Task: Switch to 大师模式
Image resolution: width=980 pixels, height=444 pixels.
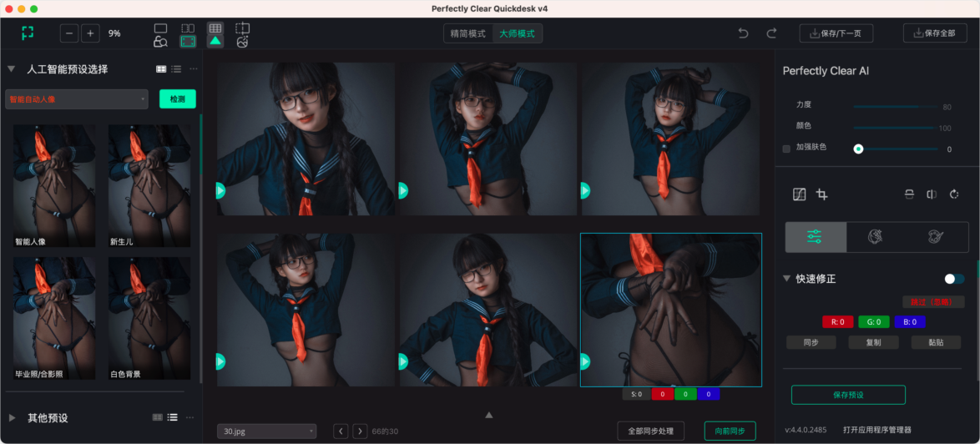Action: tap(517, 33)
